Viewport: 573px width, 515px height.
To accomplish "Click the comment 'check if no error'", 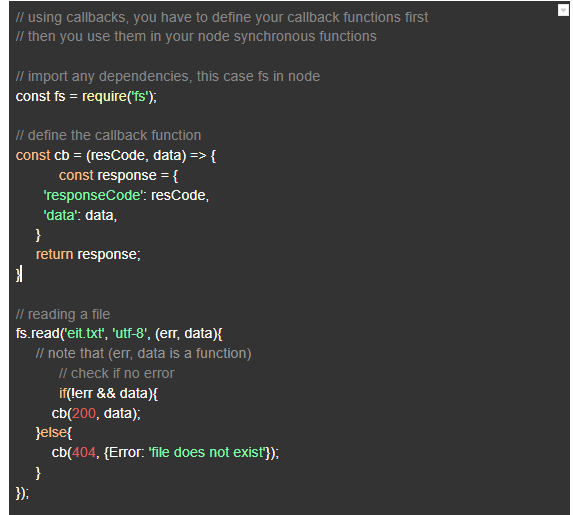I will (x=117, y=373).
